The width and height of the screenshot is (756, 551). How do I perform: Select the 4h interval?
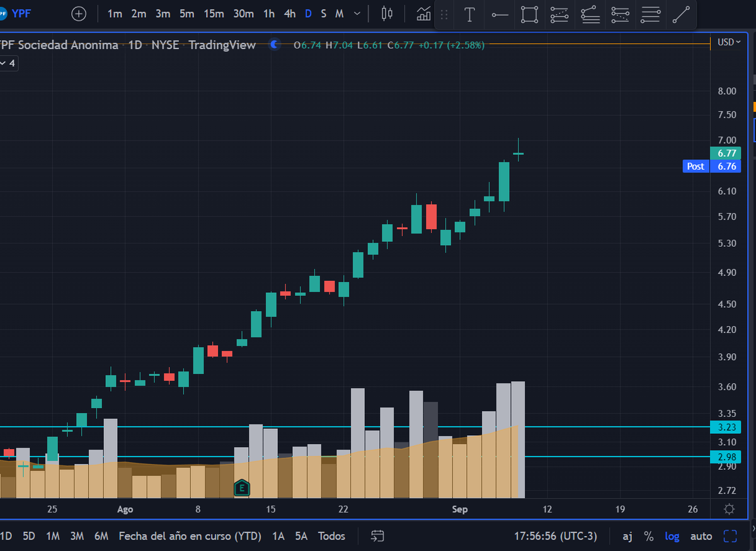pyautogui.click(x=290, y=13)
